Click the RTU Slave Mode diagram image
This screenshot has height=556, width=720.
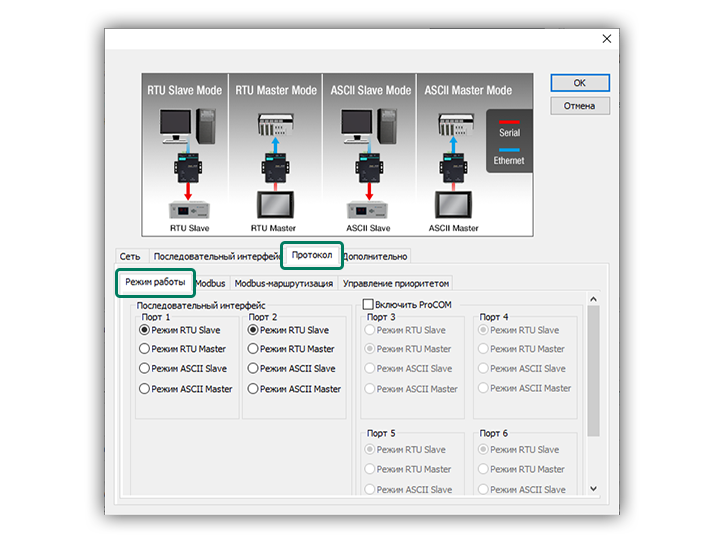(184, 155)
